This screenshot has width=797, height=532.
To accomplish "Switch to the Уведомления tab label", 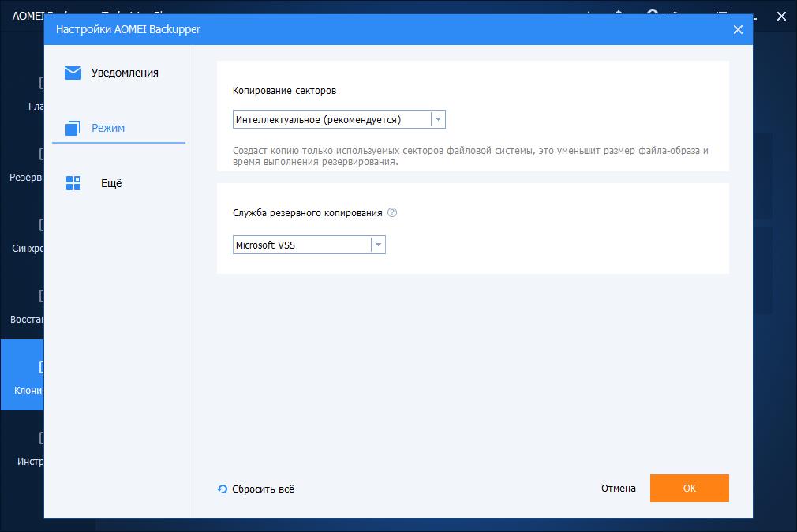I will click(x=125, y=73).
